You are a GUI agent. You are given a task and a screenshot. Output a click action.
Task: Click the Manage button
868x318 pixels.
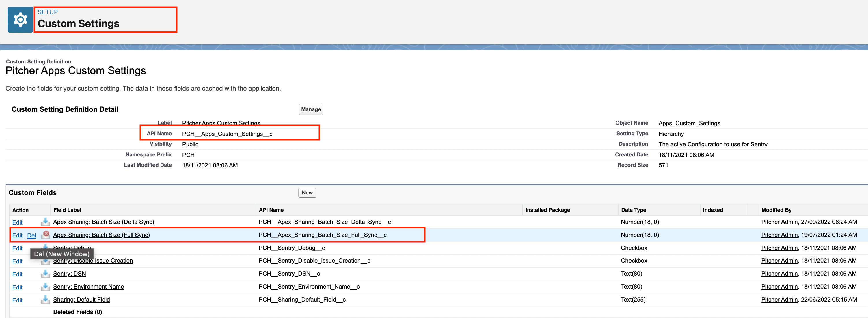click(x=311, y=109)
